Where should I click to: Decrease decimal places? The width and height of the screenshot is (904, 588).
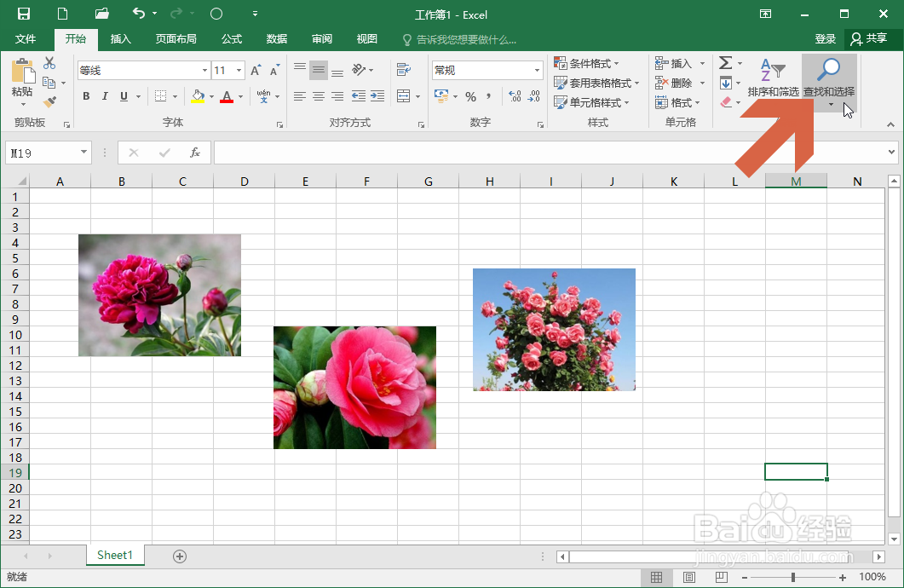(534, 96)
